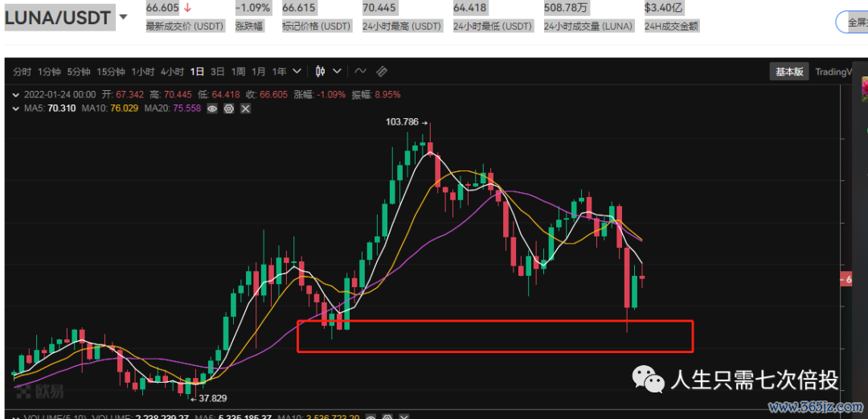Open the more time intervals chevron after 1年
Viewport: 868px width, 419px height.
point(297,72)
